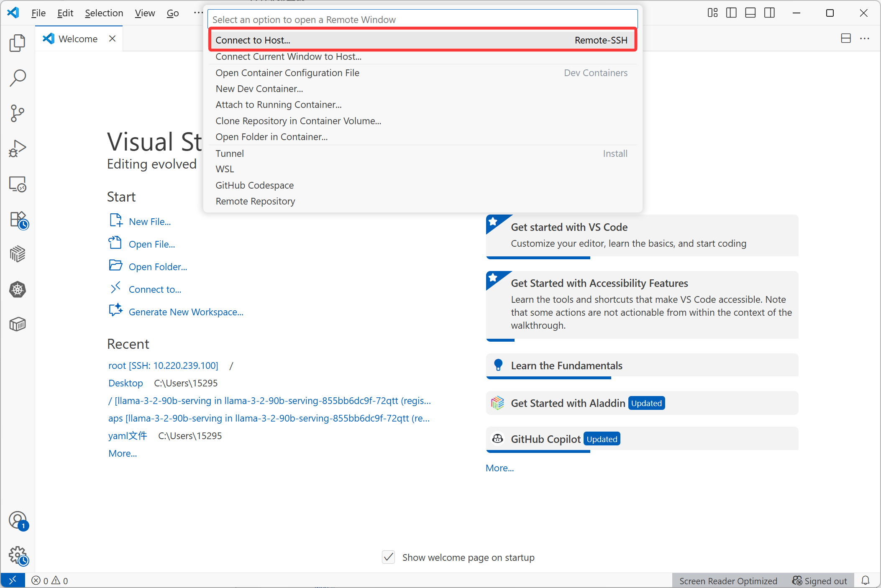The image size is (881, 588).
Task: Open Source Control view icon
Action: coord(17,113)
